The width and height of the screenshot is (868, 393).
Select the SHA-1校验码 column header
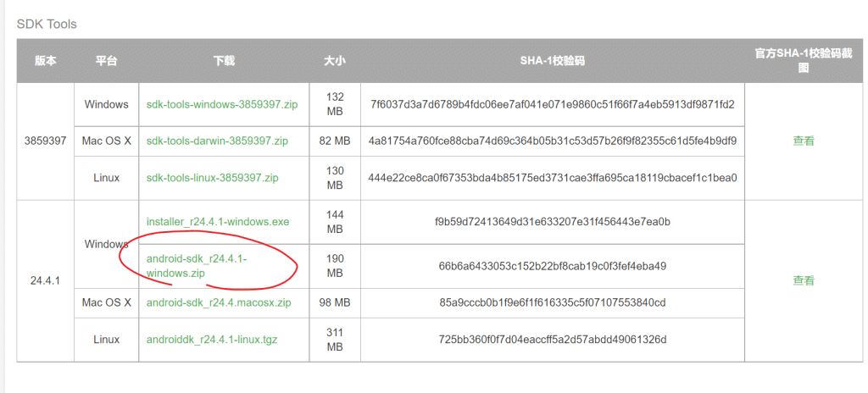click(x=553, y=61)
